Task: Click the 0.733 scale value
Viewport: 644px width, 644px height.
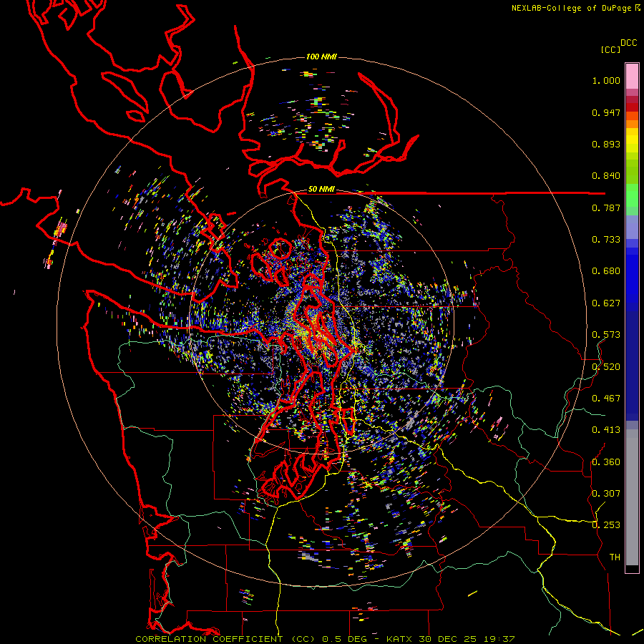Action: [606, 240]
